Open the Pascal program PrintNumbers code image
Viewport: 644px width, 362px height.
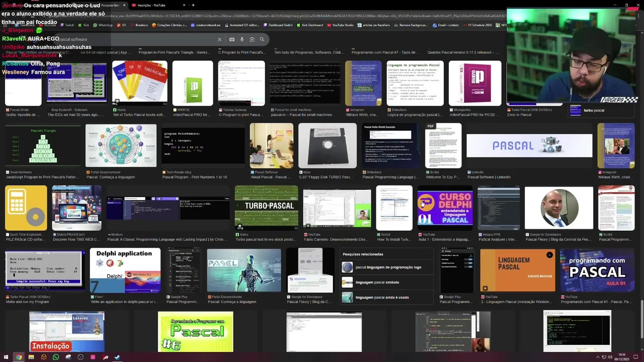click(203, 145)
